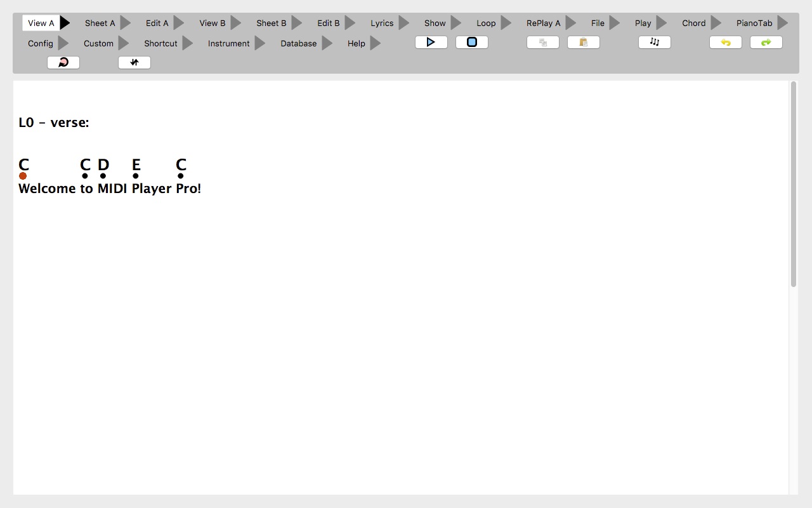The image size is (812, 508).
Task: Click the note dot above 'Pro!'
Action: pos(181,176)
